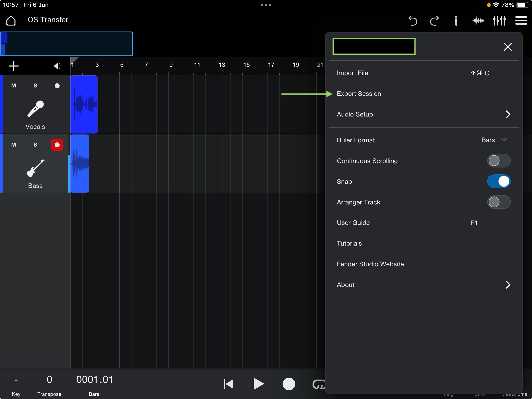Check the battery status icon
The image size is (532, 399).
(523, 5)
